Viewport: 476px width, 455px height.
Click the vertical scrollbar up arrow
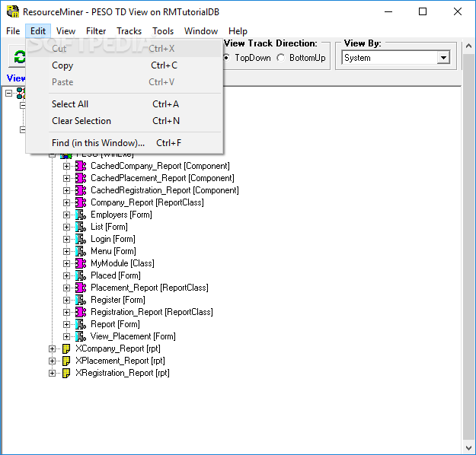(468, 46)
